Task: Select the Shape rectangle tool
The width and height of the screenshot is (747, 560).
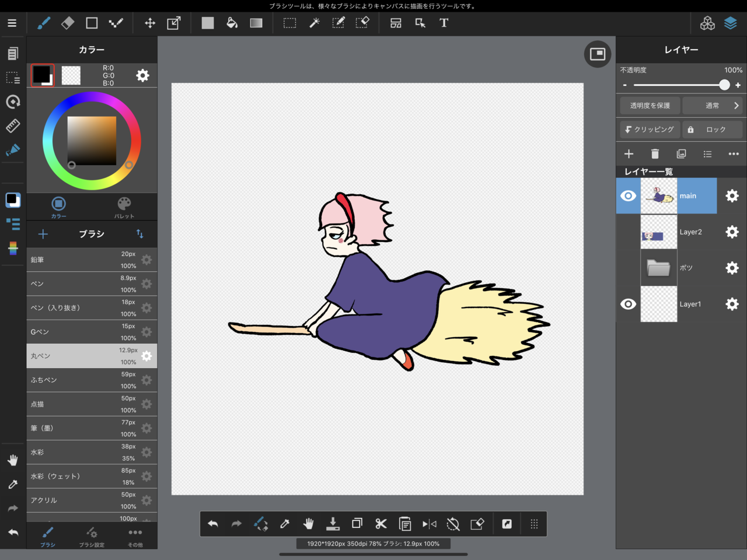Action: click(x=92, y=23)
